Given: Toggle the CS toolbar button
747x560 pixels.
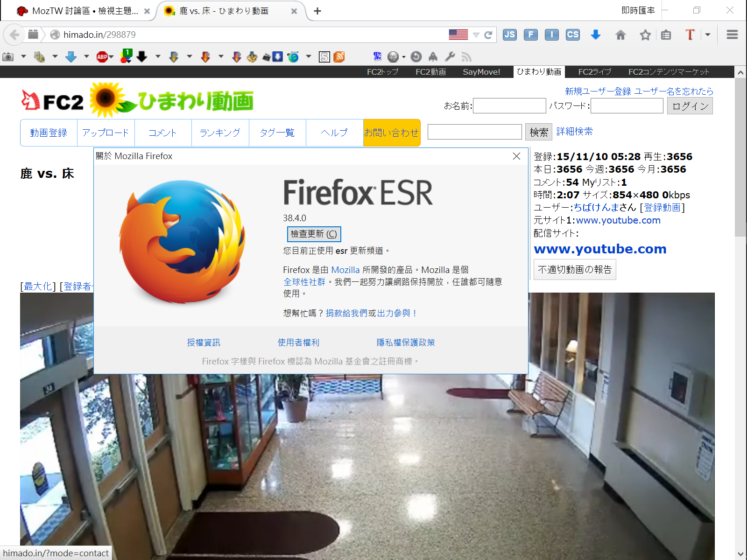Looking at the screenshot, I should (x=572, y=35).
